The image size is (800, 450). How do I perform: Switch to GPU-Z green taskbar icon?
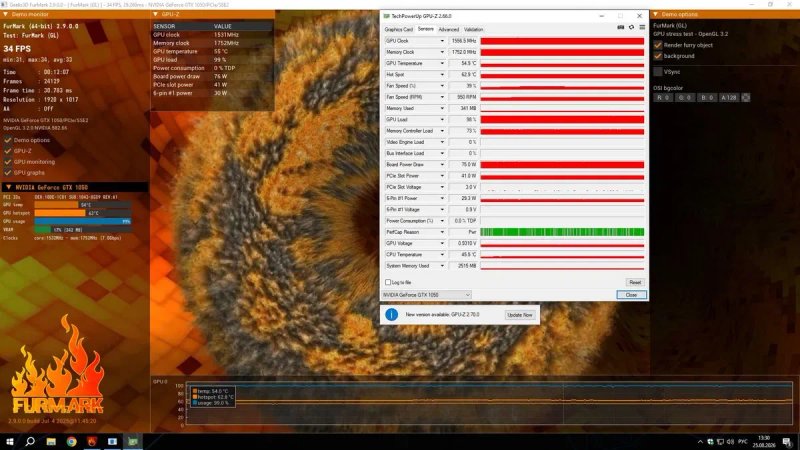tap(133, 442)
